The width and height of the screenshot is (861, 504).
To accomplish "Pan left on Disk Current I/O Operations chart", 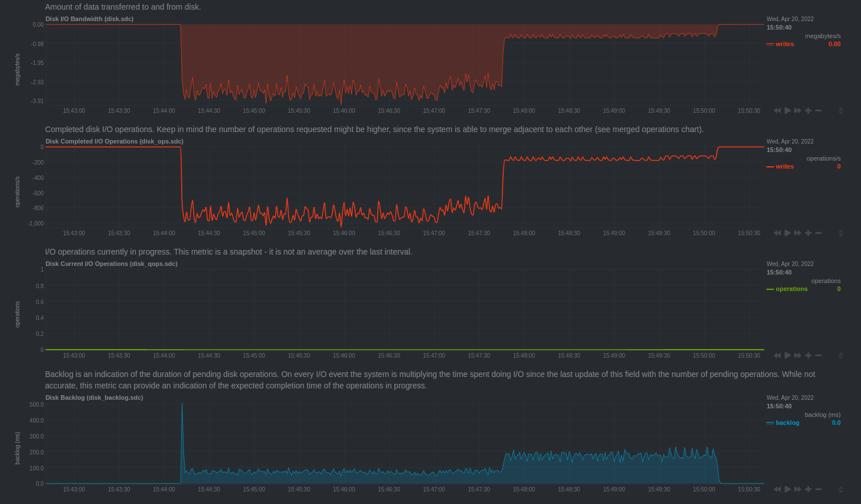I will (x=777, y=355).
